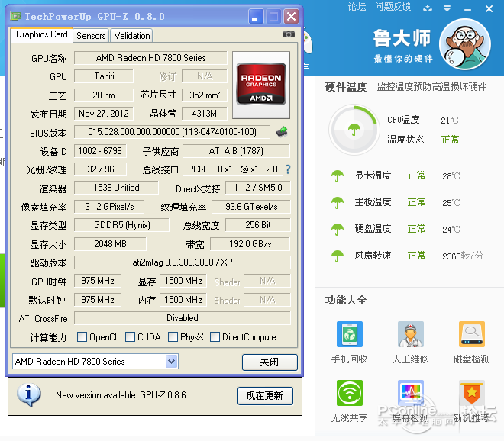Click the 功能大全 section heading
The image size is (504, 441).
tap(346, 301)
